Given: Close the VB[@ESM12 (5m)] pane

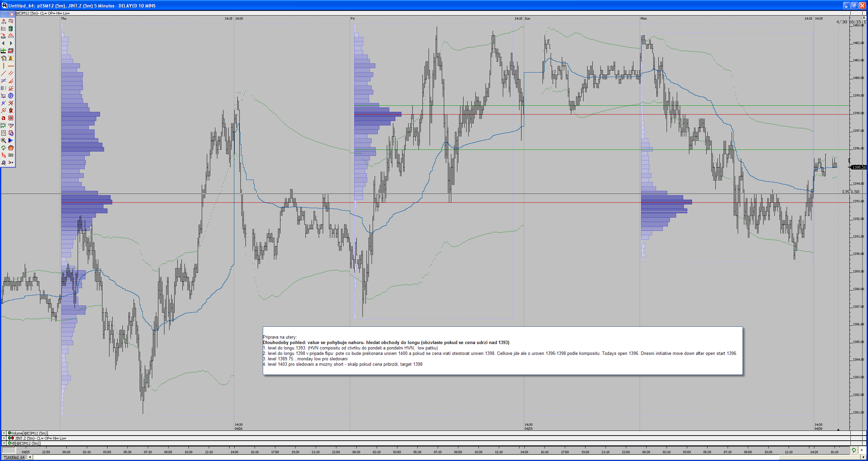Looking at the screenshot, I should [4, 443].
